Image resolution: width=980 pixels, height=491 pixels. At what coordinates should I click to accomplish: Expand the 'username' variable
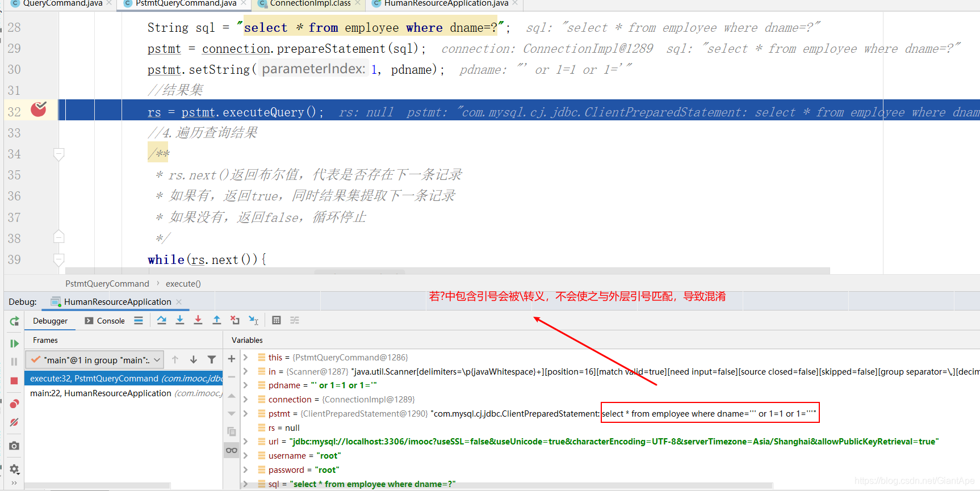(x=246, y=455)
